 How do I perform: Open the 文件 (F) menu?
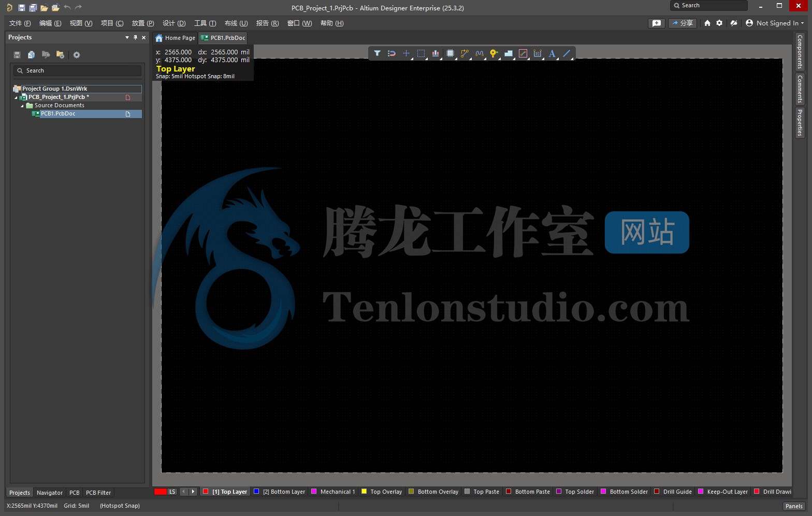(x=20, y=23)
